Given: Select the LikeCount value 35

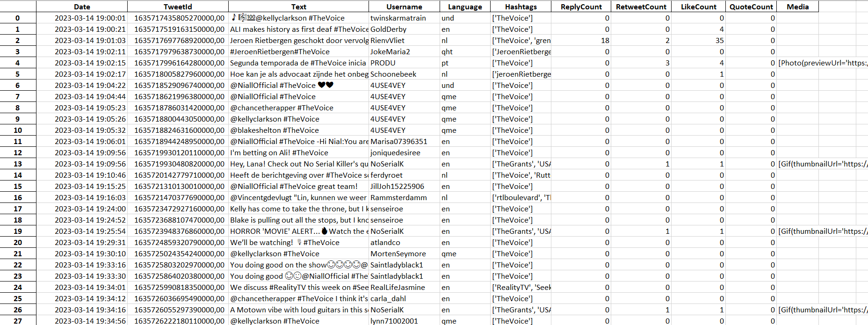Looking at the screenshot, I should [x=698, y=40].
